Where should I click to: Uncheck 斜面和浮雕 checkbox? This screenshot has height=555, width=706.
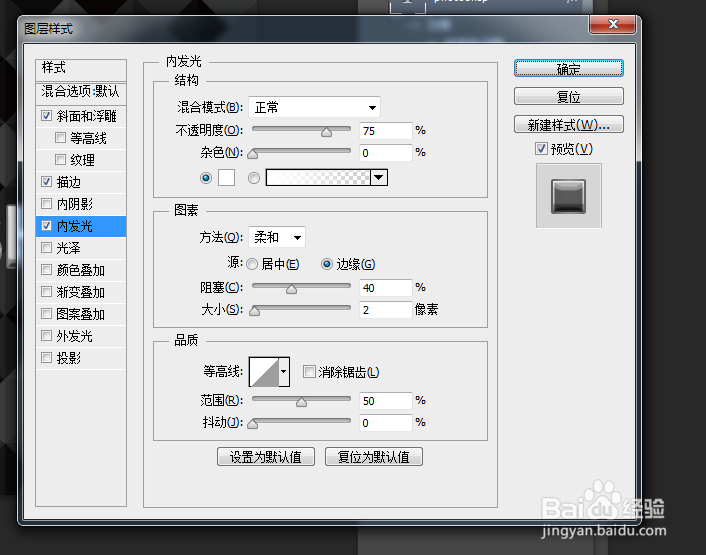(46, 116)
